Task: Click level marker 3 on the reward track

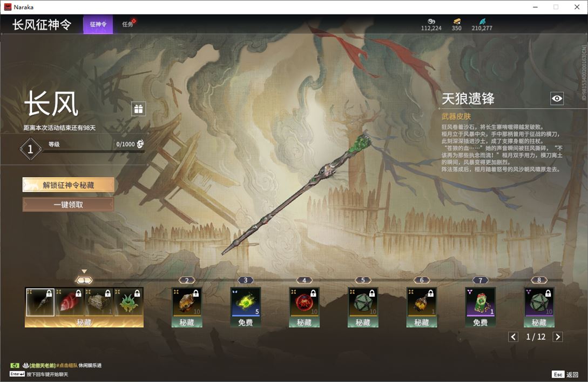Action: (246, 280)
